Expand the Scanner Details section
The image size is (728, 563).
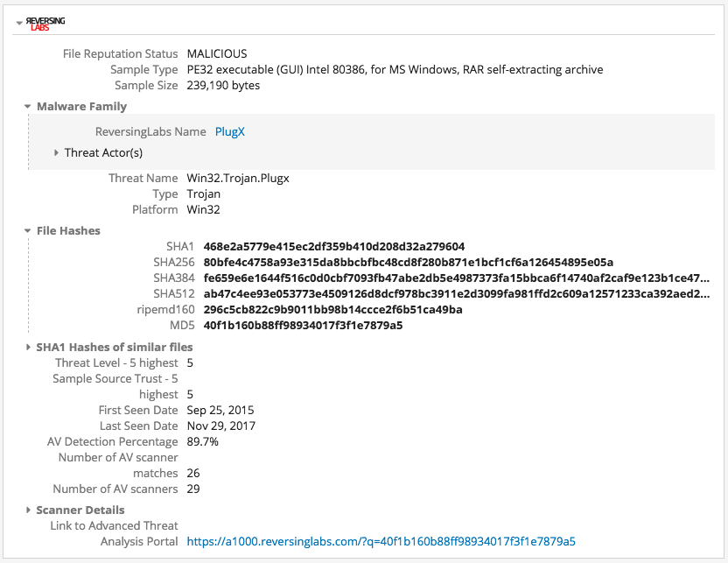(x=28, y=510)
